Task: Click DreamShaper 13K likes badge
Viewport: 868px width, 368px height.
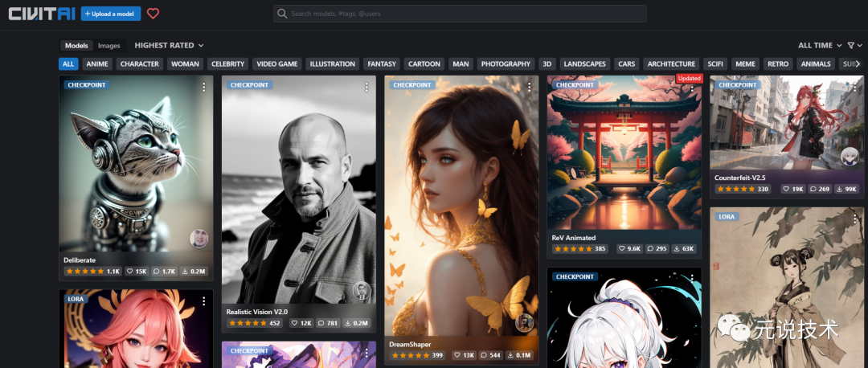Action: 464,355
